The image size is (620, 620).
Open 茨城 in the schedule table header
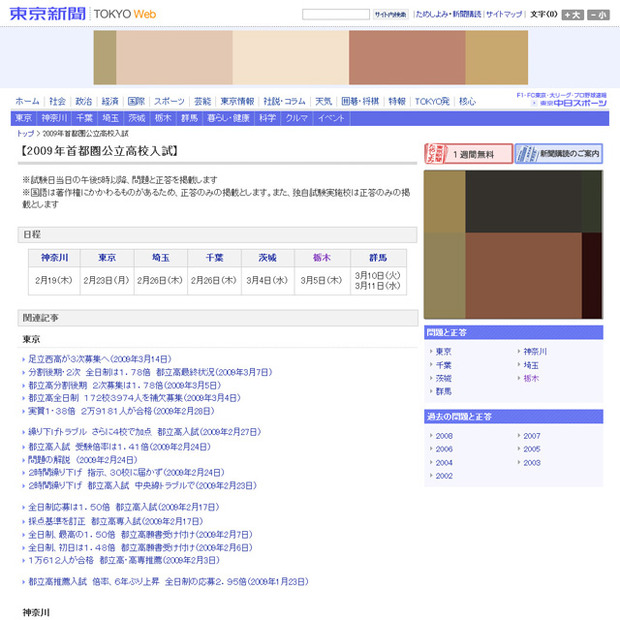coord(268,258)
